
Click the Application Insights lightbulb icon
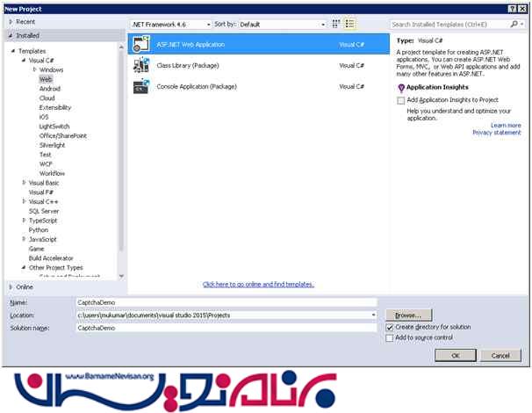[x=401, y=88]
